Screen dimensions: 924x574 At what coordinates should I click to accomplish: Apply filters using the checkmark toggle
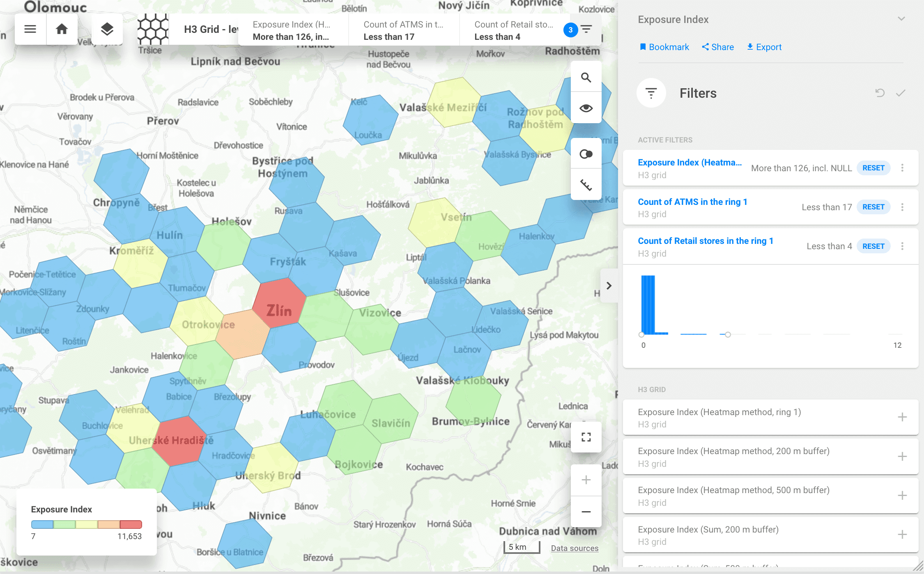[901, 93]
